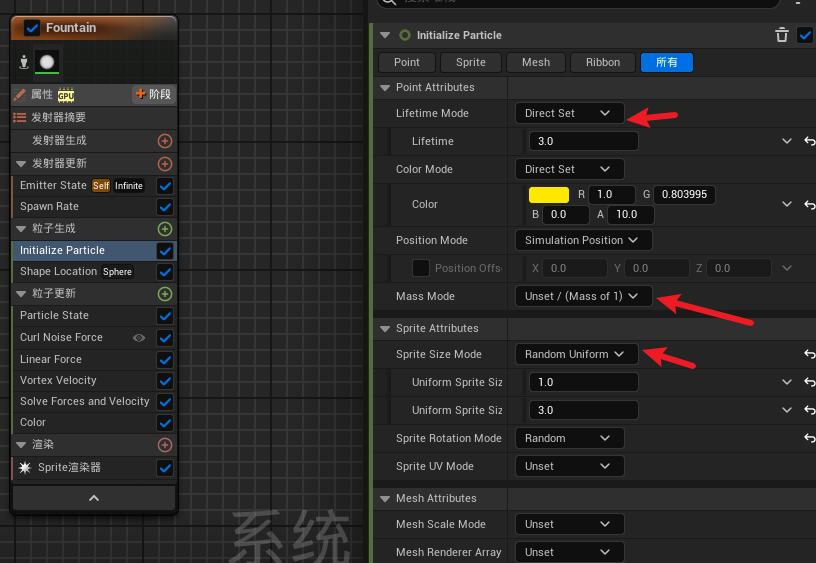Viewport: 816px width, 563px height.
Task: Select the 所有 filter tab
Action: [667, 62]
